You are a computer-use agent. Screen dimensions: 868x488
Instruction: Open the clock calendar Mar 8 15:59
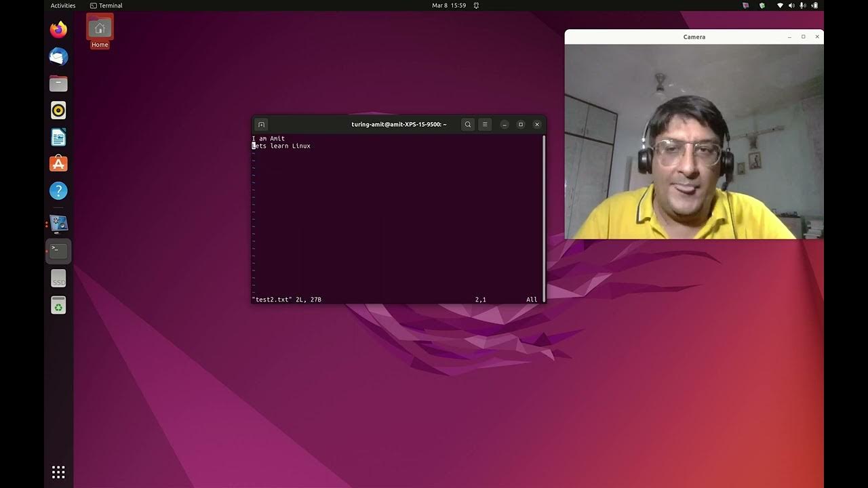coord(449,5)
